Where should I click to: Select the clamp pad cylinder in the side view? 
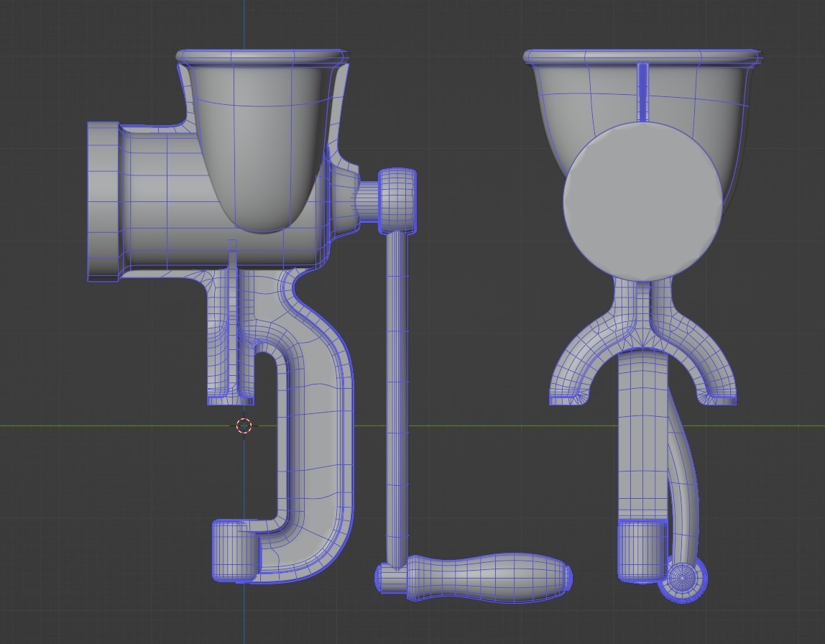click(234, 551)
